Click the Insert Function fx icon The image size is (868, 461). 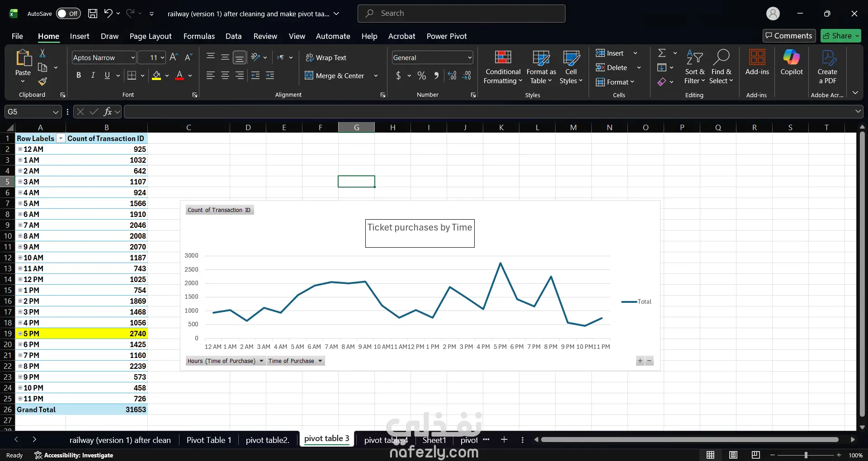point(108,112)
